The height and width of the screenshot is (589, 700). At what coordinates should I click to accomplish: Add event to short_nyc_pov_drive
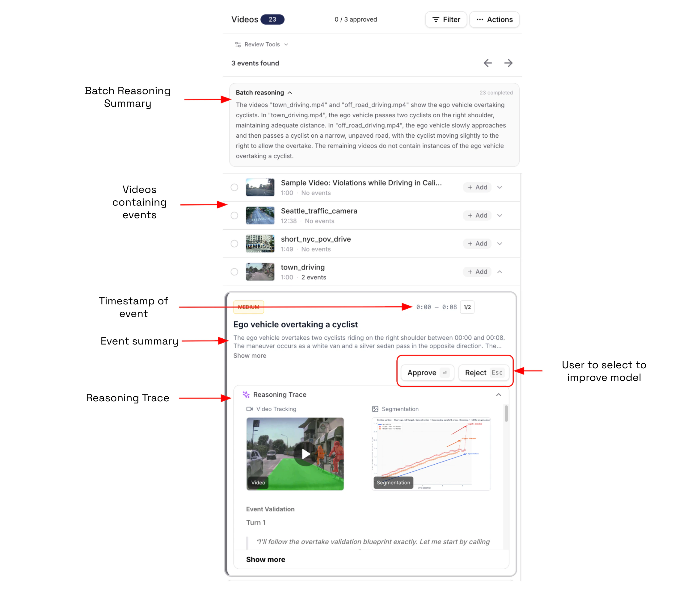click(x=477, y=244)
